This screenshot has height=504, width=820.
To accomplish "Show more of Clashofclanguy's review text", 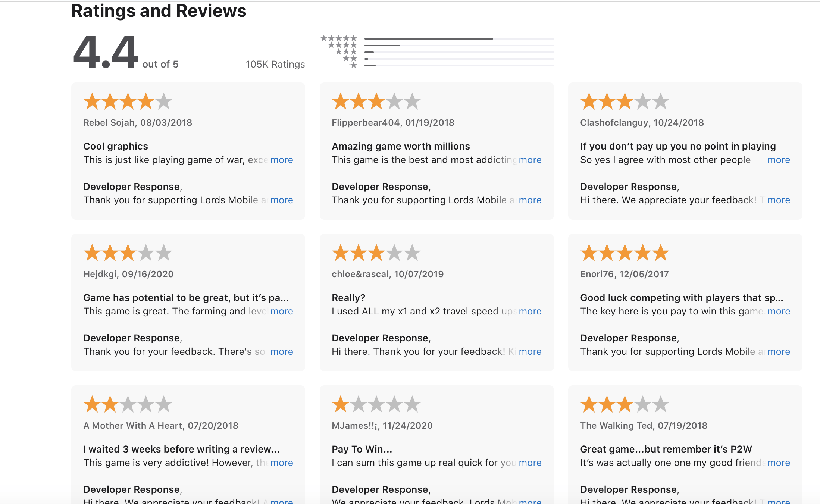I will (x=779, y=160).
